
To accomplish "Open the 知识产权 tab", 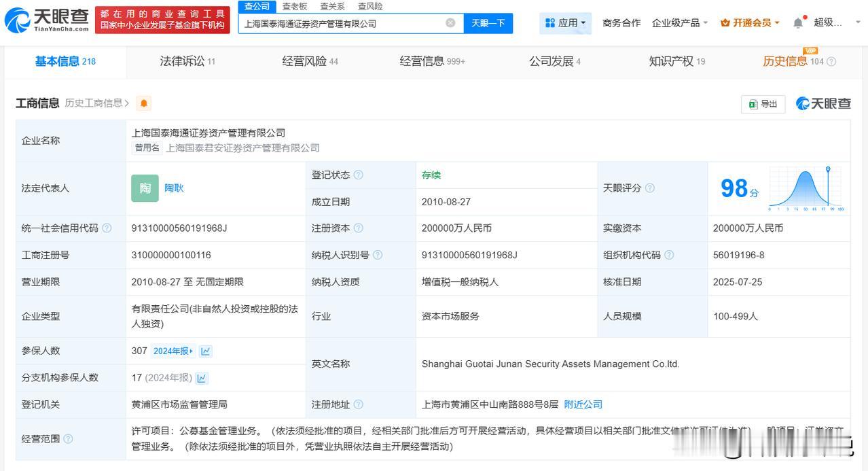I will coord(677,61).
